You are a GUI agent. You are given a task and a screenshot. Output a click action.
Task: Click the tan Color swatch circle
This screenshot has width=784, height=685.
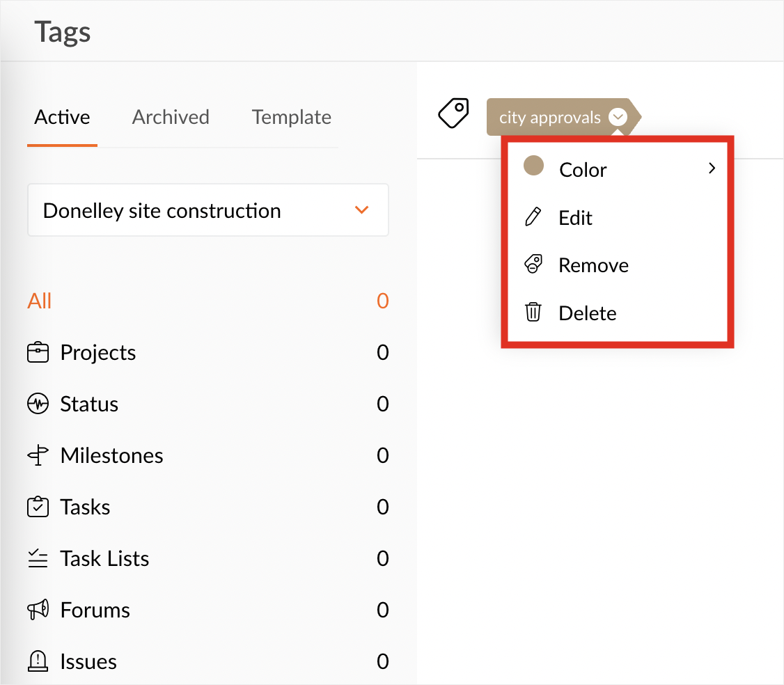tap(533, 166)
